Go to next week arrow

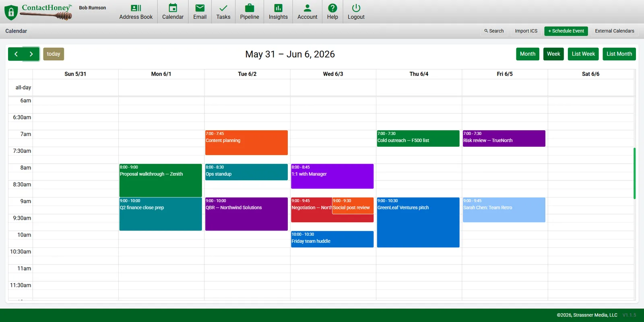[x=31, y=54]
